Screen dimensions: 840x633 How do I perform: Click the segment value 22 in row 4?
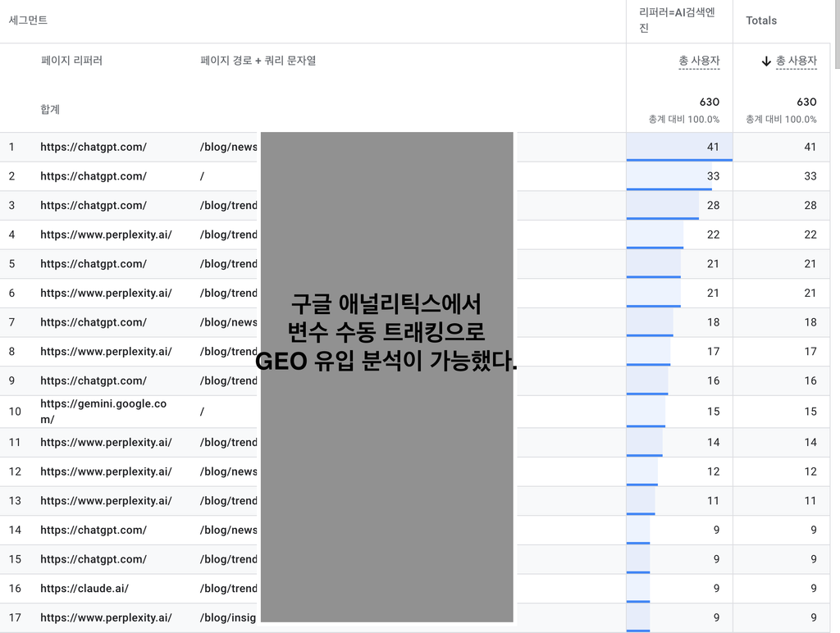[713, 235]
